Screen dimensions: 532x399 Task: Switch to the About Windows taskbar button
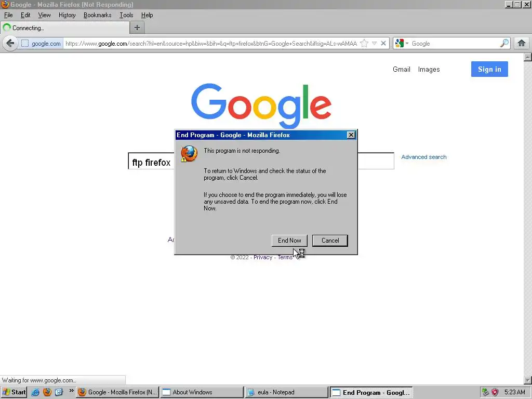[202, 392]
